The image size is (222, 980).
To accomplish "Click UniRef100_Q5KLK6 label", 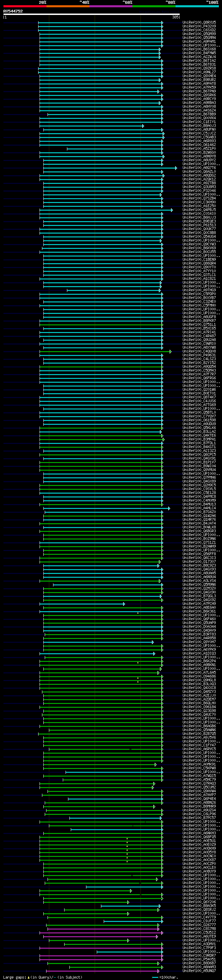I will [199, 428].
